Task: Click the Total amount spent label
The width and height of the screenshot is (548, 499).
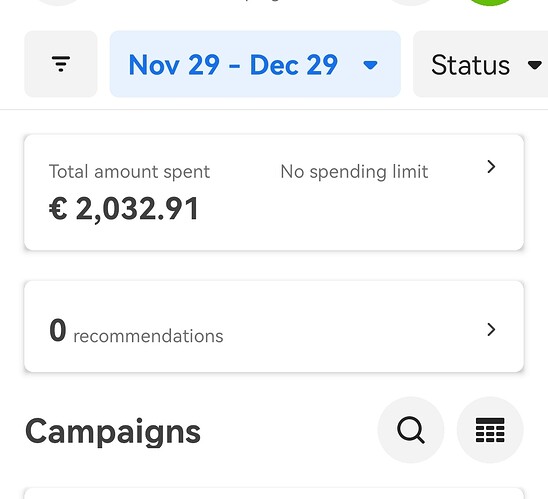Action: point(129,172)
